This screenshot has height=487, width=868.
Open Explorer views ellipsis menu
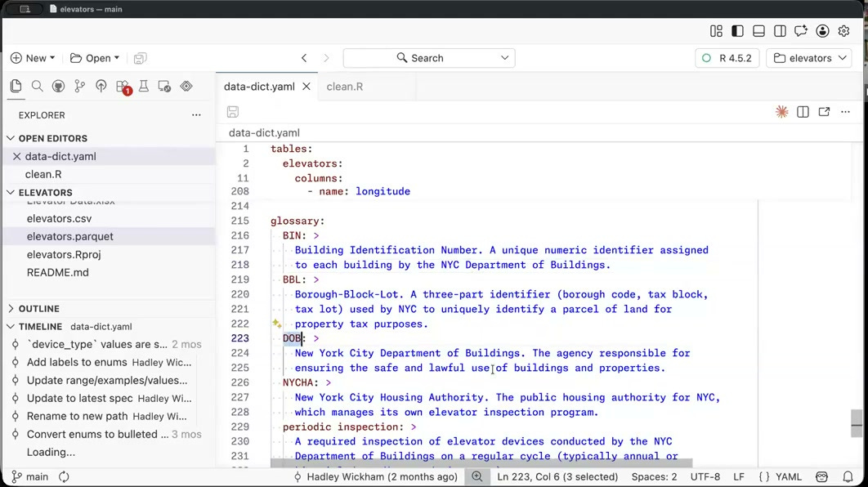pos(196,115)
